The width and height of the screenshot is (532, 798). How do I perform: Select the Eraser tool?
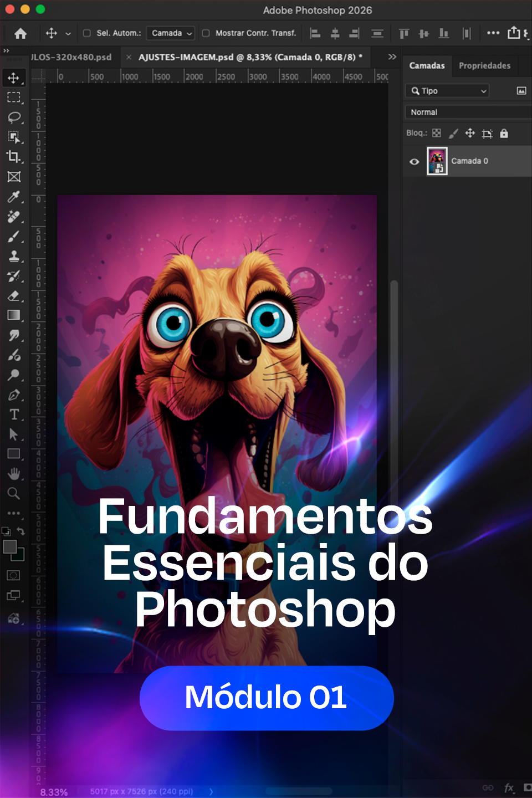(14, 296)
